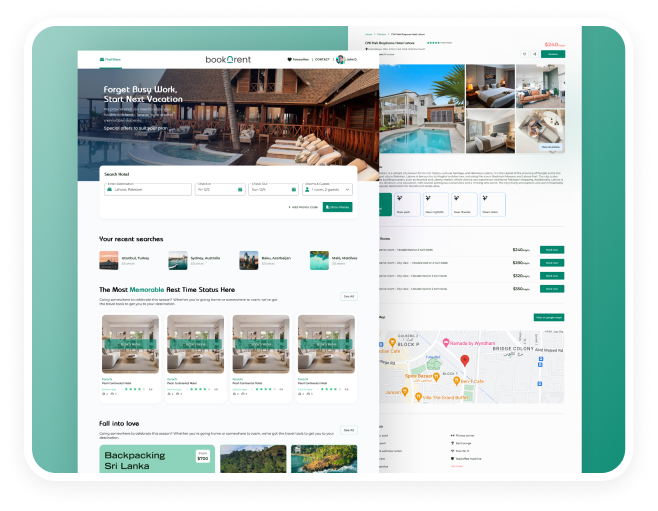Click the first hotel card image
Screen dimensions: 658x511
click(x=131, y=345)
